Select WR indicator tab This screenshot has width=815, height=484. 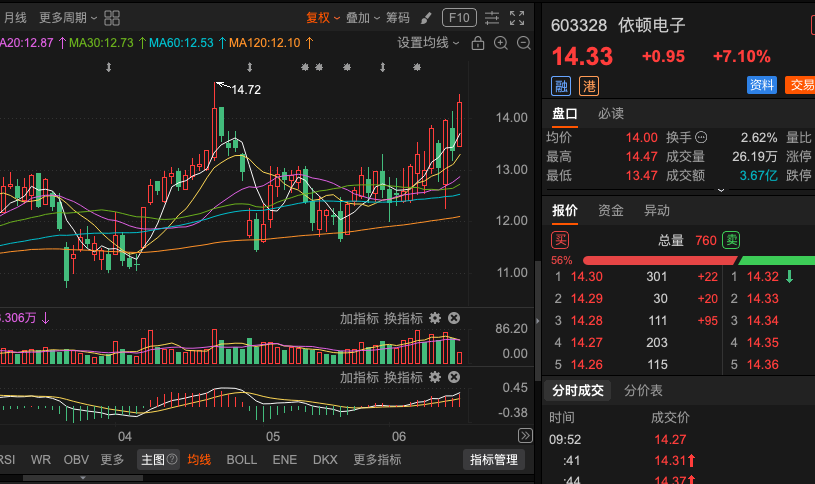[x=41, y=460]
